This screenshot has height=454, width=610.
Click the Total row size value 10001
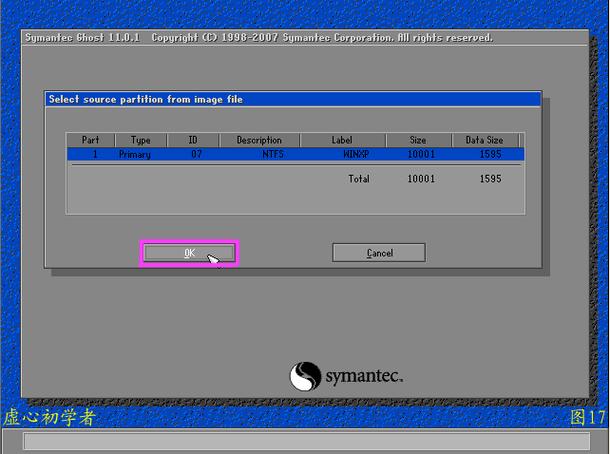click(421, 179)
